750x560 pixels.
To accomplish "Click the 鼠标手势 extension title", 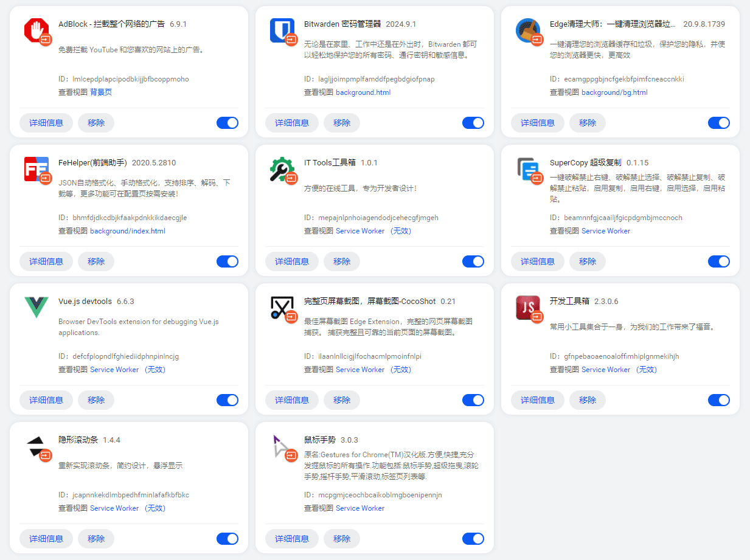I will [x=320, y=440].
